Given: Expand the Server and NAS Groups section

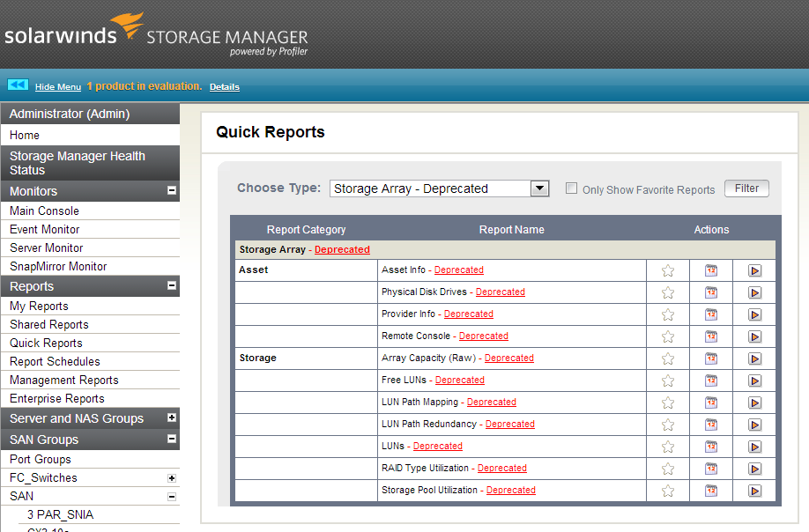Looking at the screenshot, I should point(172,417).
